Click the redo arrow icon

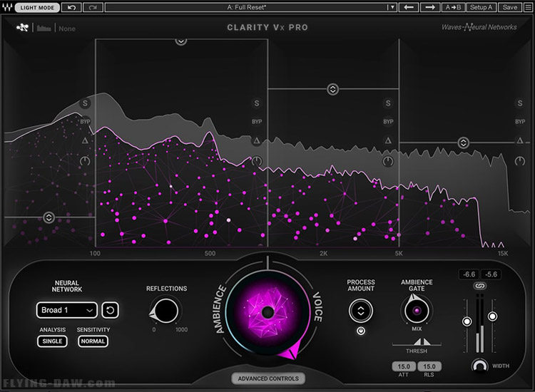[93, 7]
